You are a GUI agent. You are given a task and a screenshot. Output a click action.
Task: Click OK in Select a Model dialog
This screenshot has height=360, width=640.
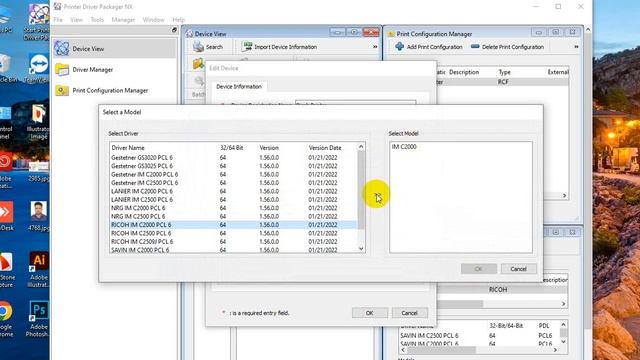click(x=479, y=269)
